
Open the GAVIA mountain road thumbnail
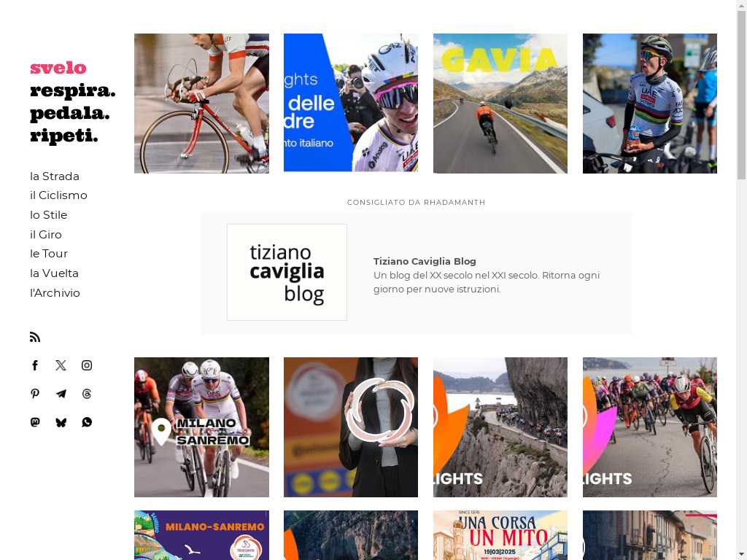(500, 104)
